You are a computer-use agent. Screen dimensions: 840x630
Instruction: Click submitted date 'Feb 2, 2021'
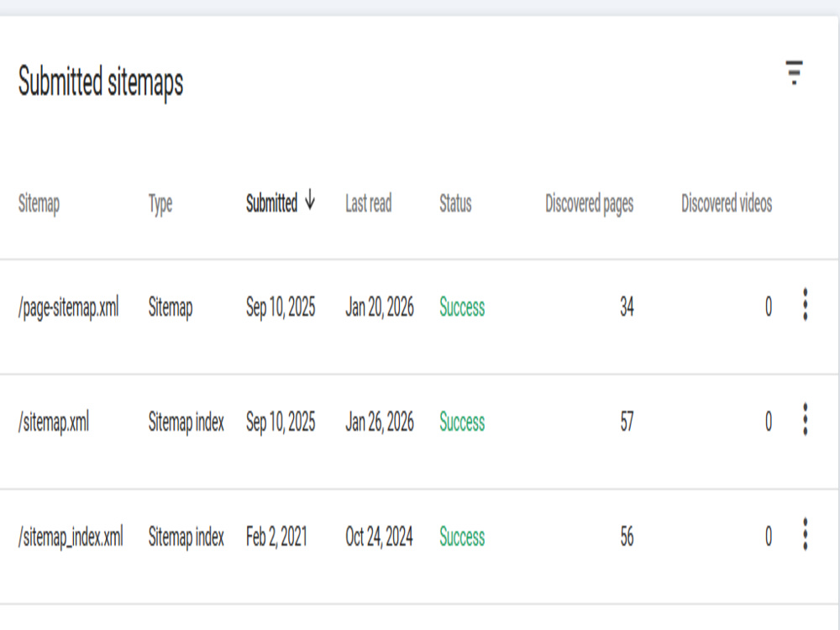click(x=277, y=537)
